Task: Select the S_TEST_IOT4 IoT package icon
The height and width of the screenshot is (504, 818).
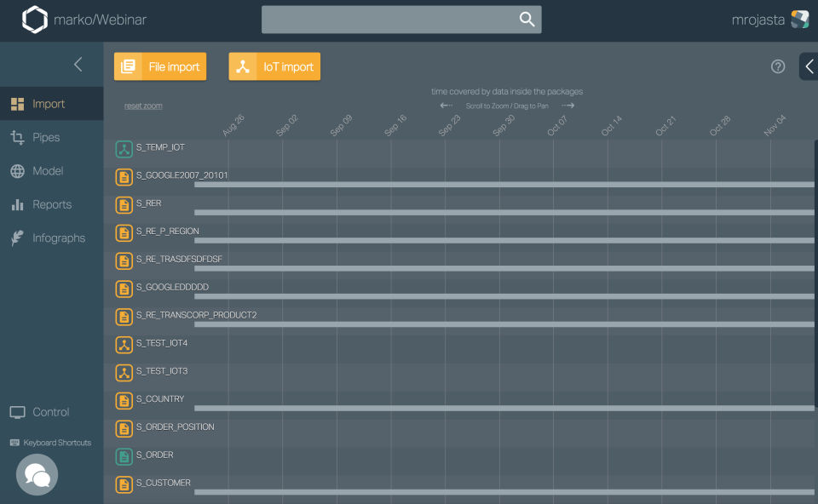Action: coord(124,345)
